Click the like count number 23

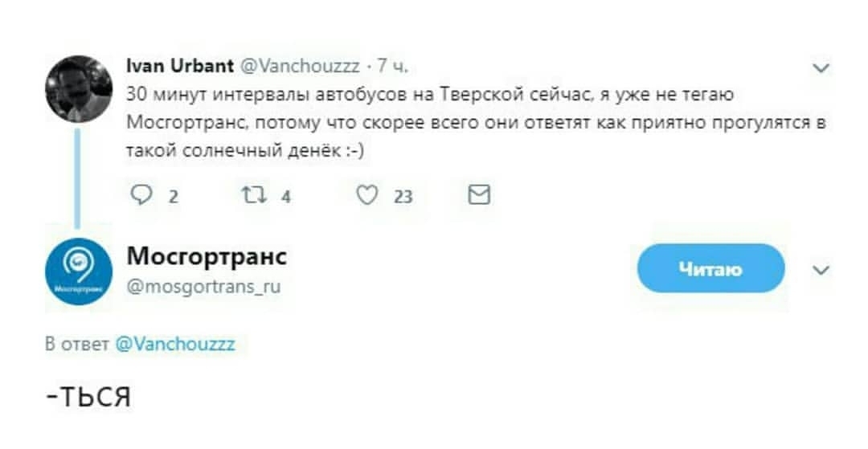click(x=403, y=195)
